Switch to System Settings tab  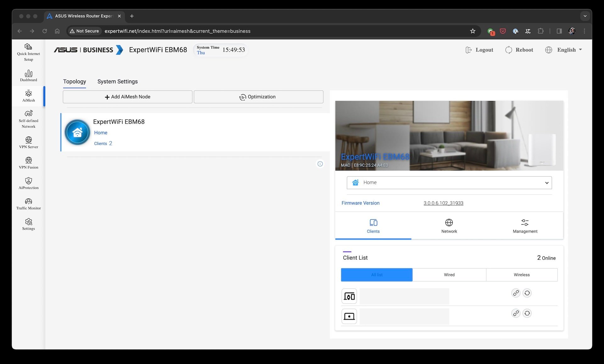[x=117, y=81]
